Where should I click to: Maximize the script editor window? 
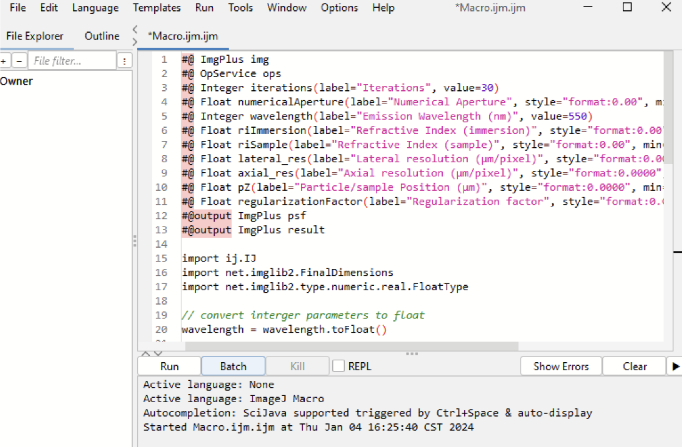(627, 7)
